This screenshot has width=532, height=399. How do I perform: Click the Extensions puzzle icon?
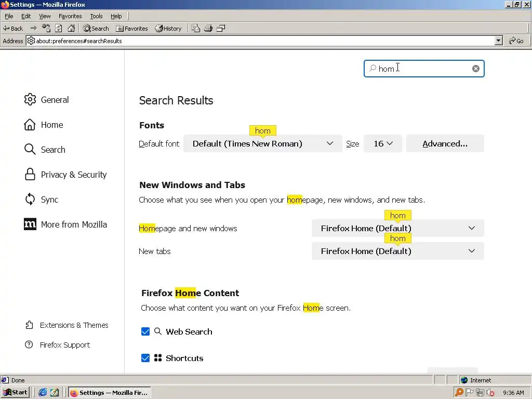29,325
